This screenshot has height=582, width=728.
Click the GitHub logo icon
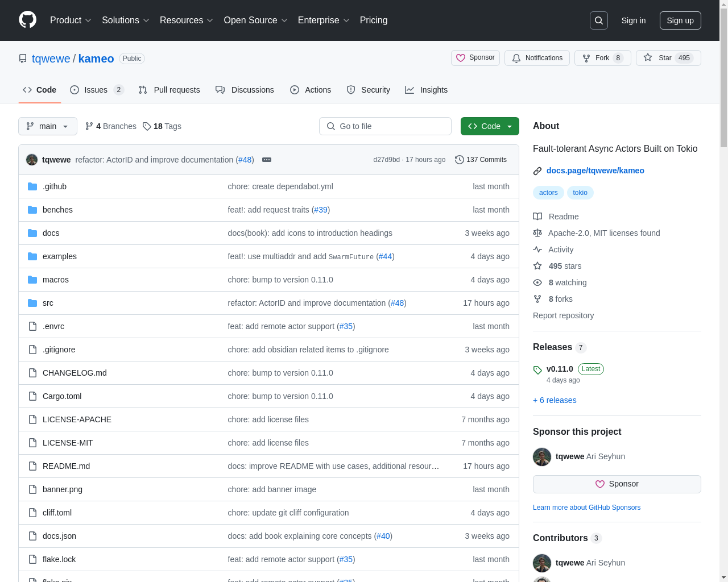27,20
